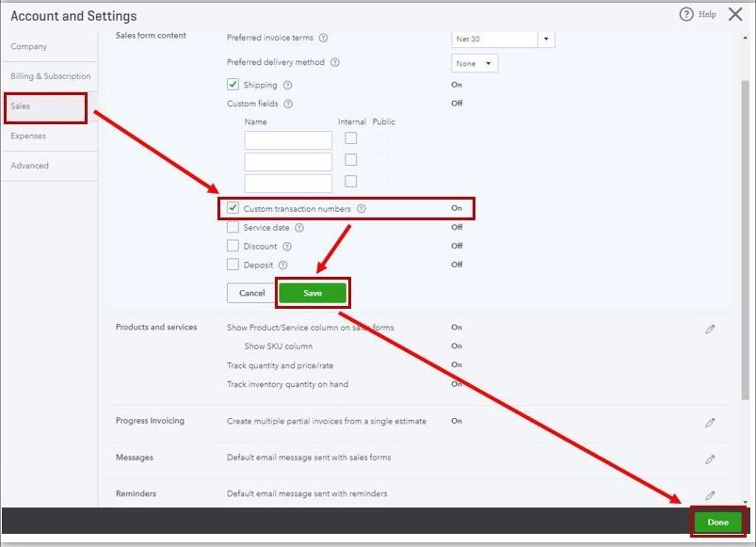Click help icon next to Service date
Image resolution: width=756 pixels, height=547 pixels.
299,228
